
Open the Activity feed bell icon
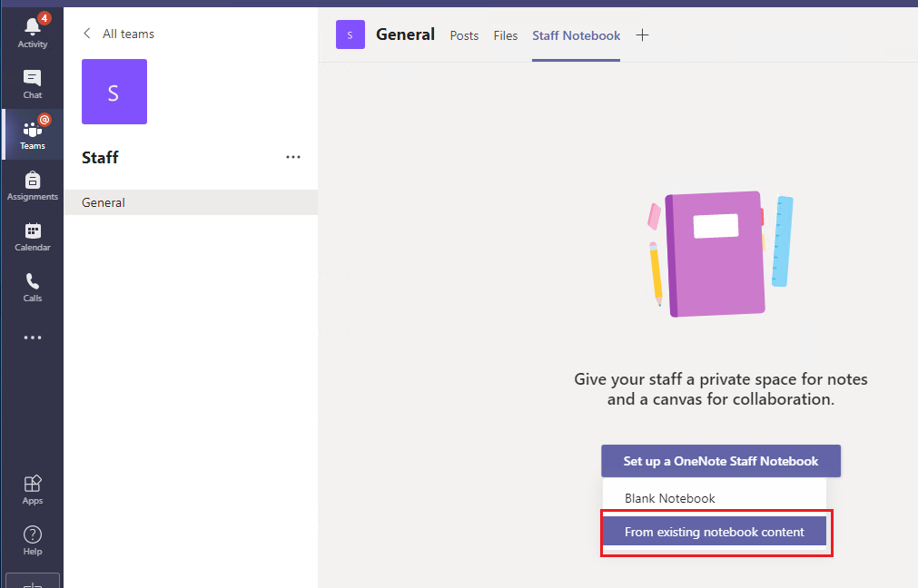click(32, 33)
